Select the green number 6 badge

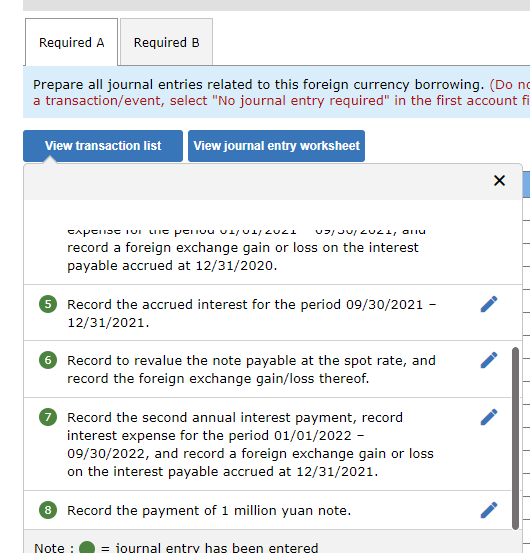[48, 360]
